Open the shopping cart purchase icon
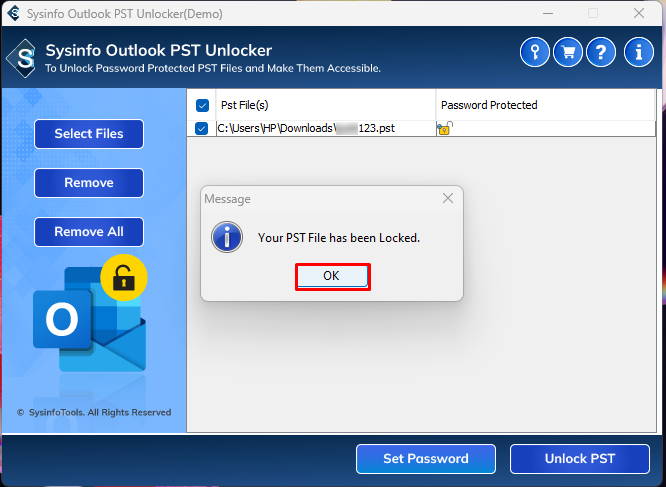The height and width of the screenshot is (487, 666). (x=568, y=52)
